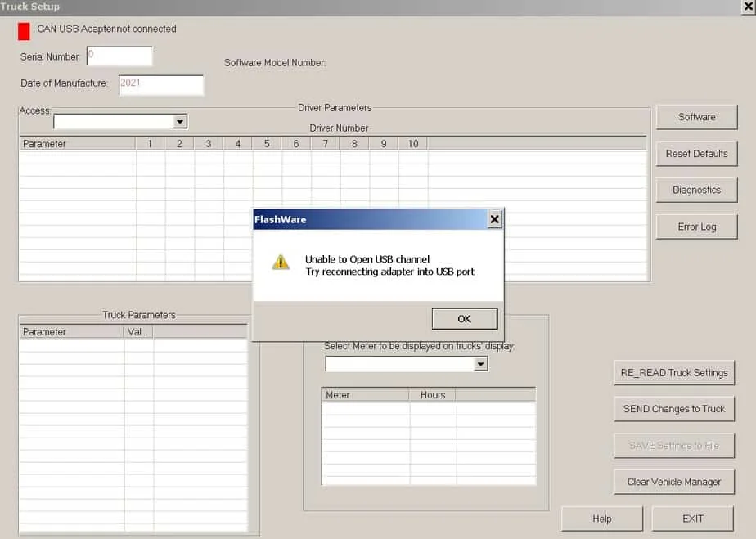Image resolution: width=756 pixels, height=539 pixels.
Task: Click RE_READ Truck Settings
Action: tap(674, 372)
